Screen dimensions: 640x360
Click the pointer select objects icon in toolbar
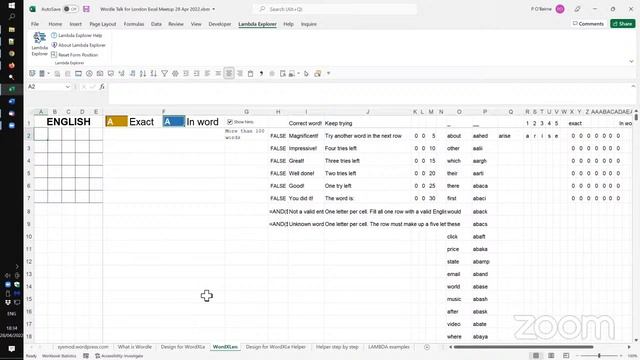[x=307, y=73]
